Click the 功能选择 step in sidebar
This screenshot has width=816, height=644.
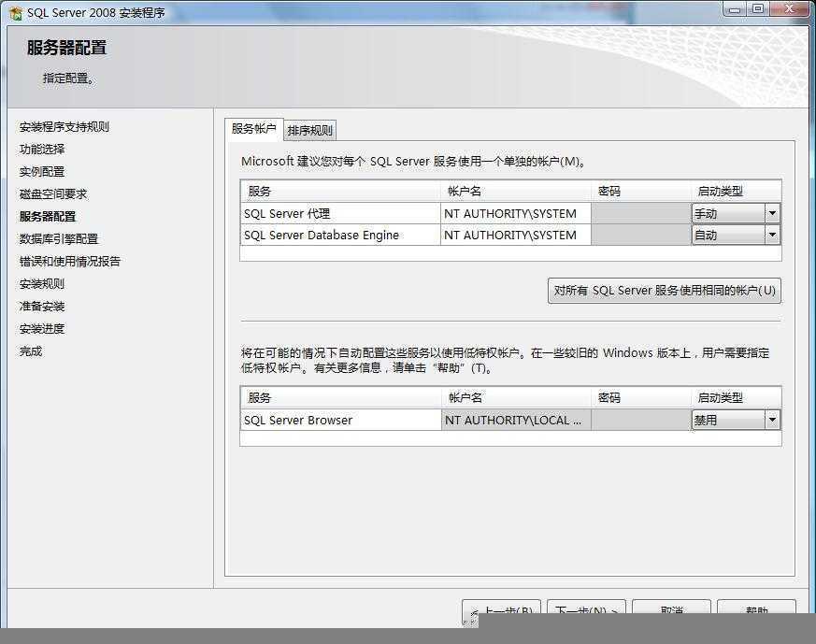point(42,150)
